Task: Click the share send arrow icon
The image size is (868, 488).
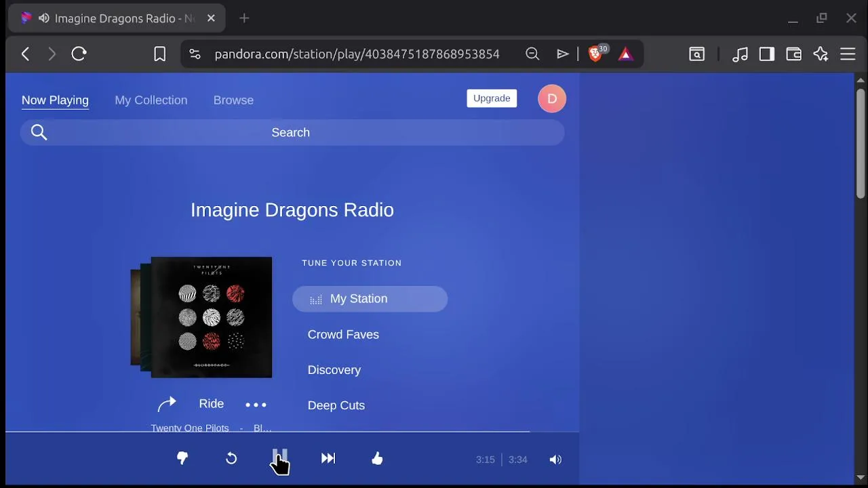Action: [562, 54]
